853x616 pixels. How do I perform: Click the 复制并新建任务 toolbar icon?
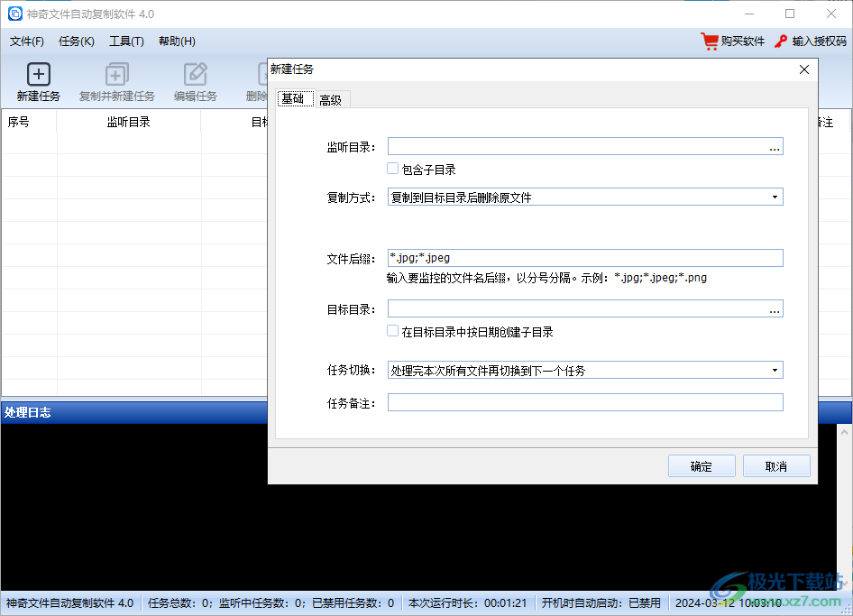117,75
